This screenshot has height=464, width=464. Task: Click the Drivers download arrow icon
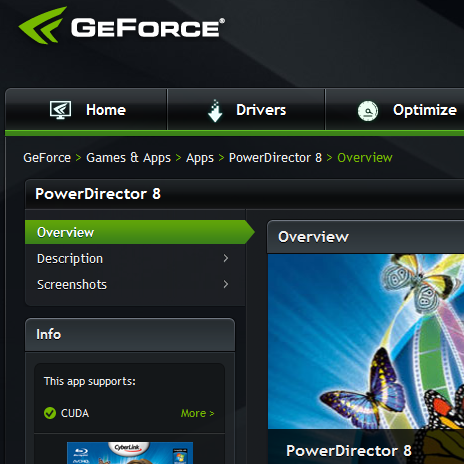(x=215, y=111)
